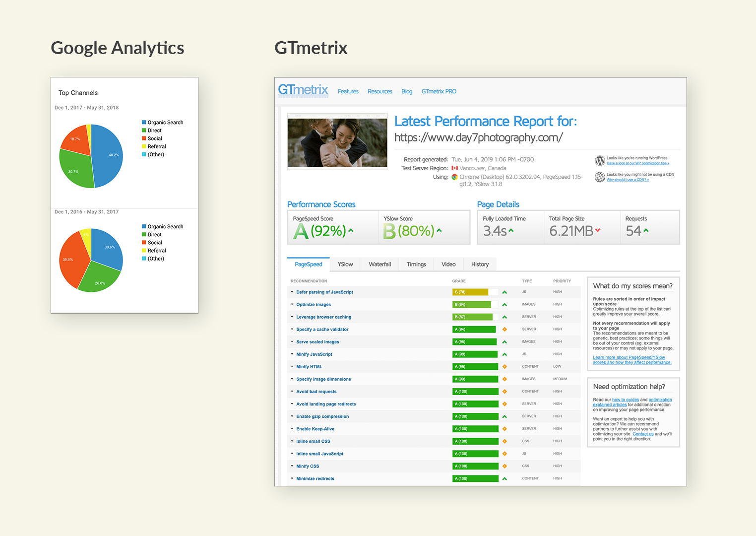Click the PRIORITY column header
756x536 pixels.
[x=562, y=281]
